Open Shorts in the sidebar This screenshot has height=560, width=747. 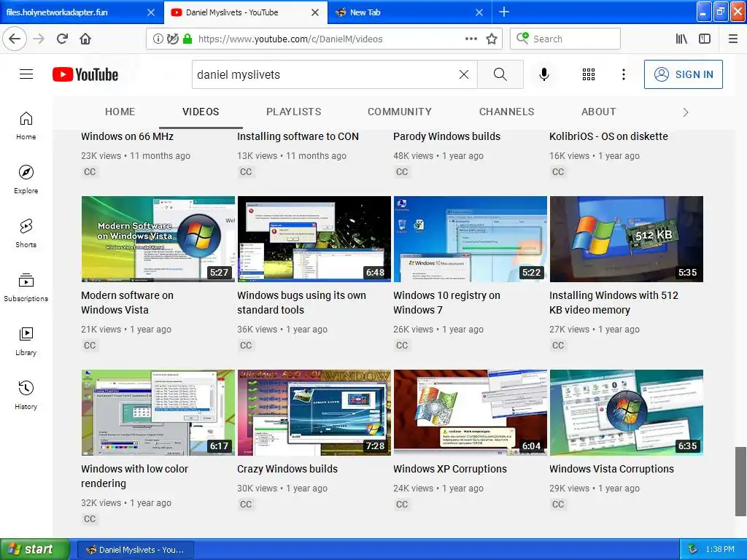pyautogui.click(x=26, y=233)
